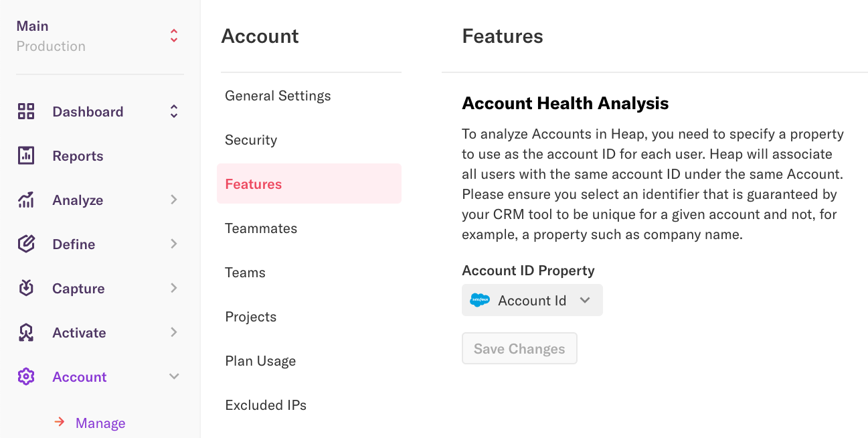
Task: Click the Activate sidebar icon
Action: coord(26,333)
